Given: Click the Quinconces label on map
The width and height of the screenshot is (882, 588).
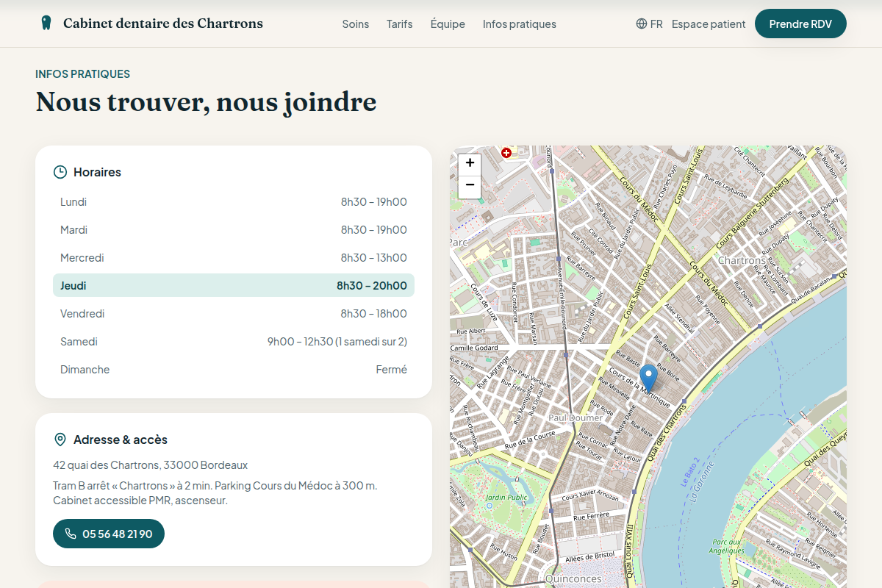Looking at the screenshot, I should click(573, 579).
